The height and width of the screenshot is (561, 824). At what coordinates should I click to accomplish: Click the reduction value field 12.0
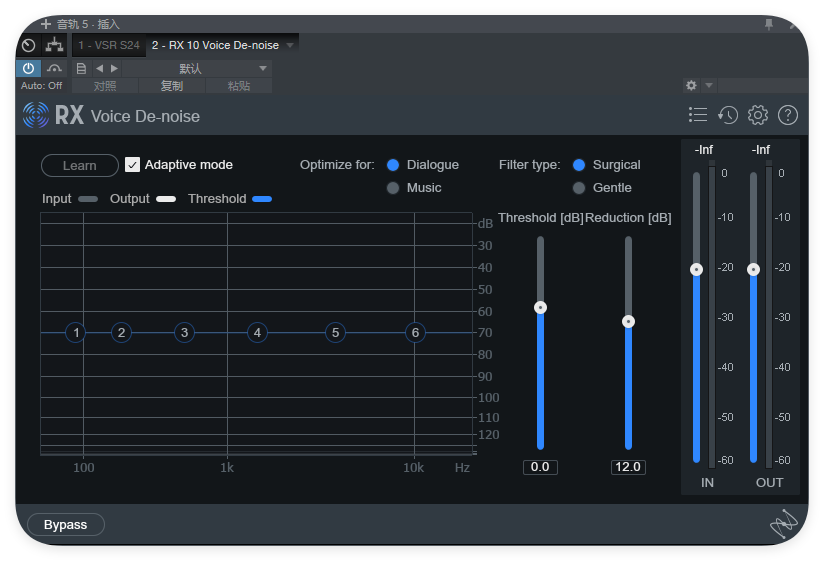click(628, 467)
